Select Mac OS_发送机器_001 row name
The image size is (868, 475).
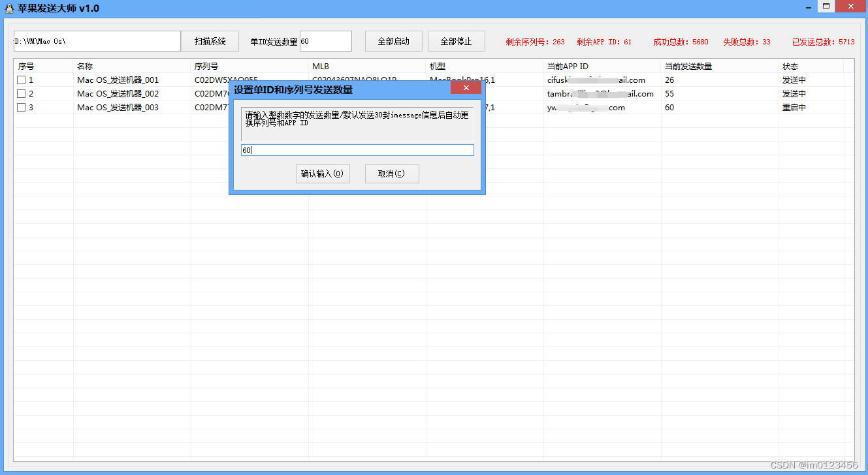click(x=118, y=80)
